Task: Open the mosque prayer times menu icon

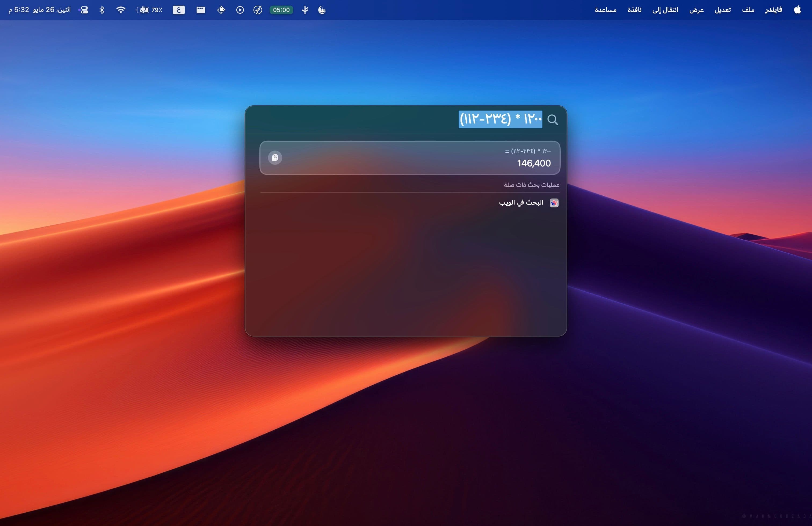Action: click(322, 10)
